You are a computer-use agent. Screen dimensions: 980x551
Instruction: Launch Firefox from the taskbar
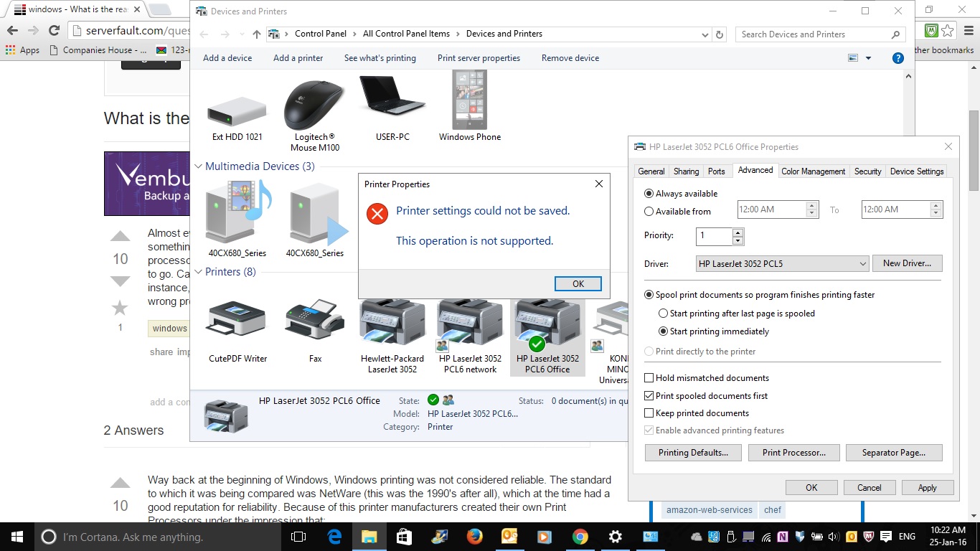[474, 537]
